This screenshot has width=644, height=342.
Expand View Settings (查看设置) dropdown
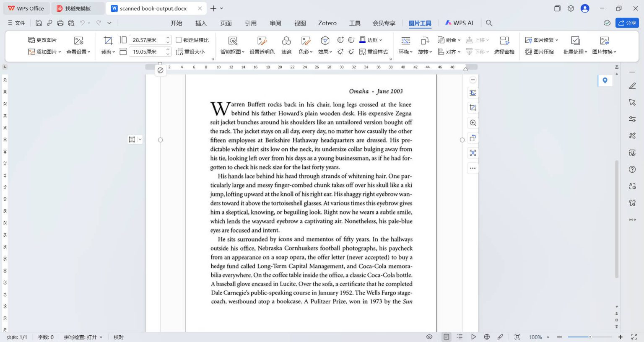pyautogui.click(x=89, y=52)
